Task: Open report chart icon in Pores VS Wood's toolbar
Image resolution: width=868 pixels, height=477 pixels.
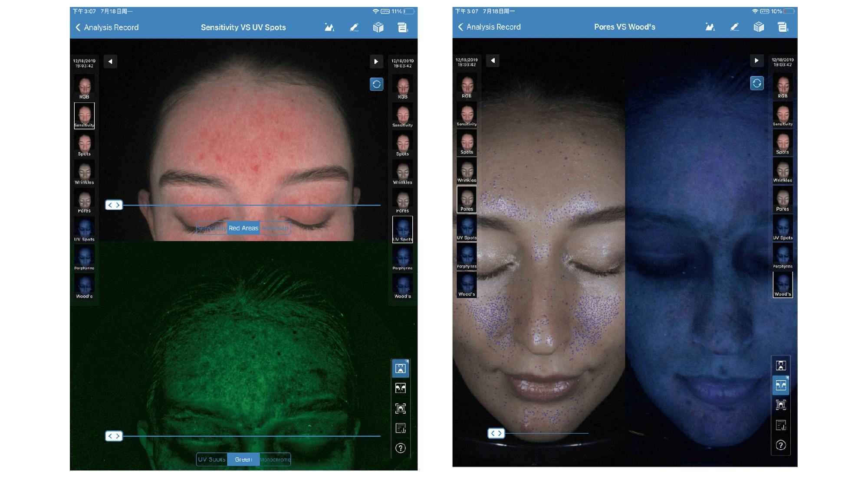Action: pos(781,425)
